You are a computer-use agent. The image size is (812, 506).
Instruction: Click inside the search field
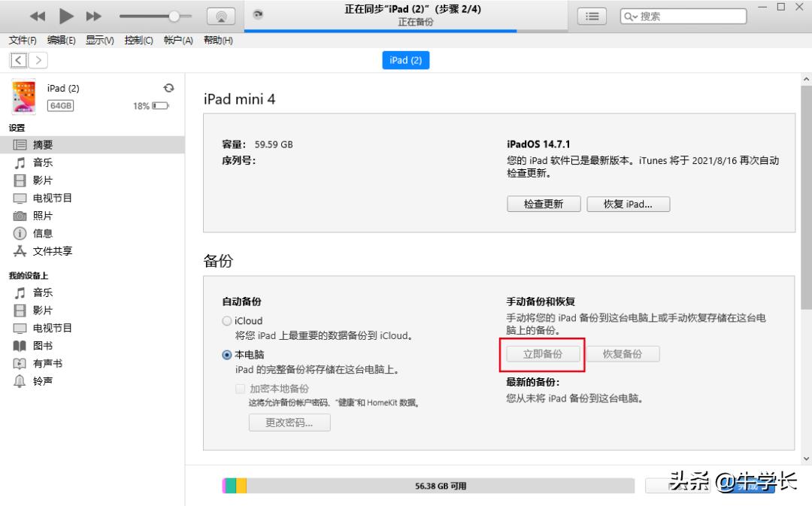click(684, 15)
